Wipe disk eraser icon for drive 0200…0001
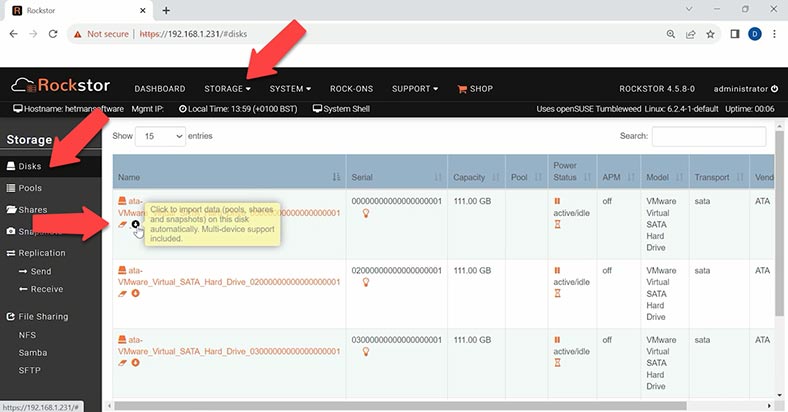 123,293
